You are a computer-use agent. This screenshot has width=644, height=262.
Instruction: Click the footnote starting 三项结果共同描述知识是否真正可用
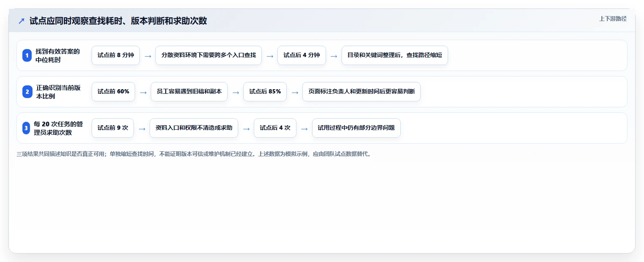pos(194,154)
